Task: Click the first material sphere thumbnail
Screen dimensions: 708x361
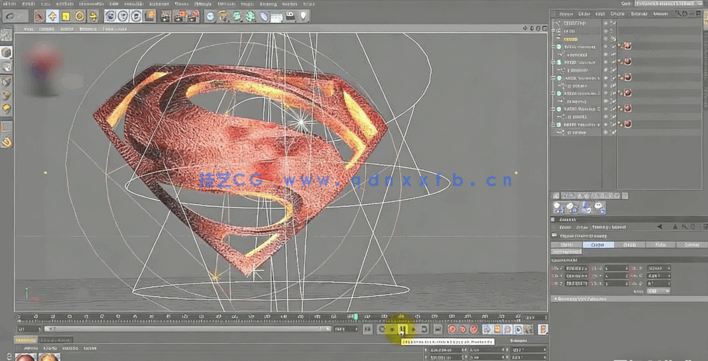Action: [x=25, y=357]
